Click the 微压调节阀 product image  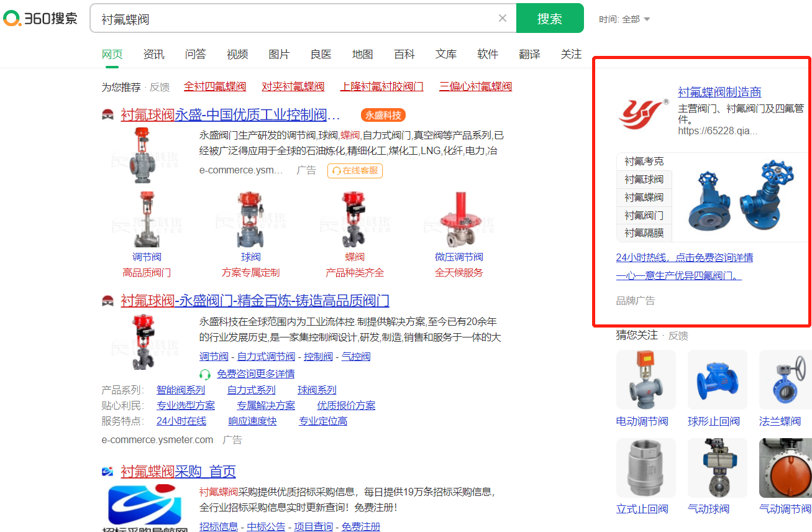pos(459,219)
